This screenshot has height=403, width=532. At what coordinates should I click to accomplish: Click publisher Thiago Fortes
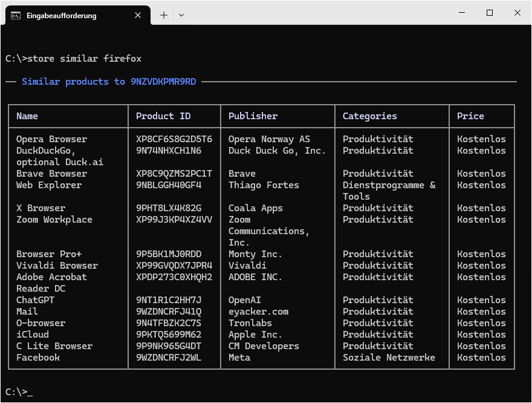(x=264, y=185)
